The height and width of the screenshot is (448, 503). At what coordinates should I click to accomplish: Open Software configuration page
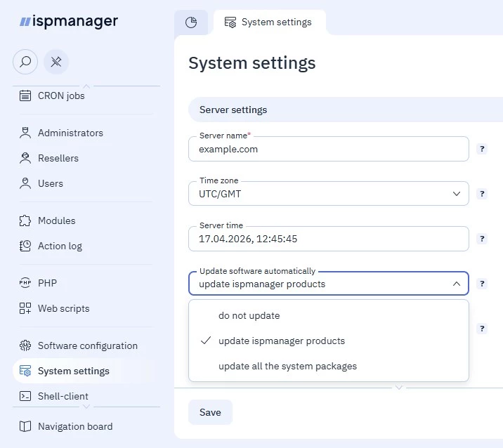pos(87,345)
